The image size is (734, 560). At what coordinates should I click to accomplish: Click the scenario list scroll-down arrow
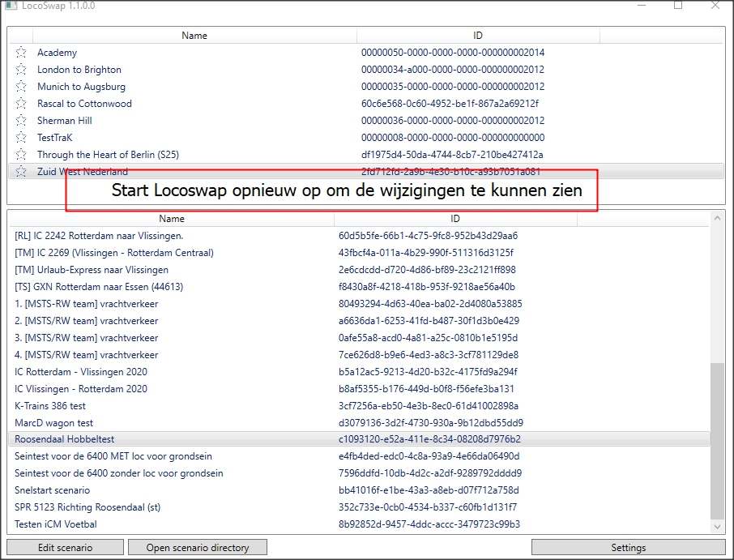click(x=717, y=527)
